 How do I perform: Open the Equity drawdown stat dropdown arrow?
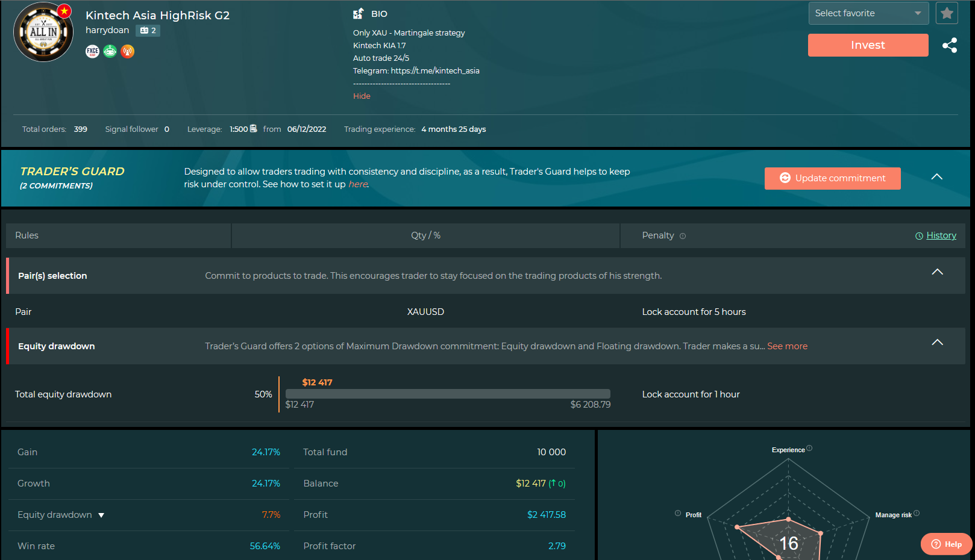101,515
